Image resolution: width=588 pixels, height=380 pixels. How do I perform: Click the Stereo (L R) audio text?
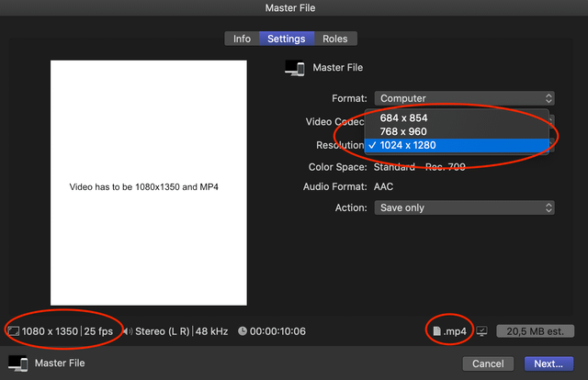coord(163,331)
